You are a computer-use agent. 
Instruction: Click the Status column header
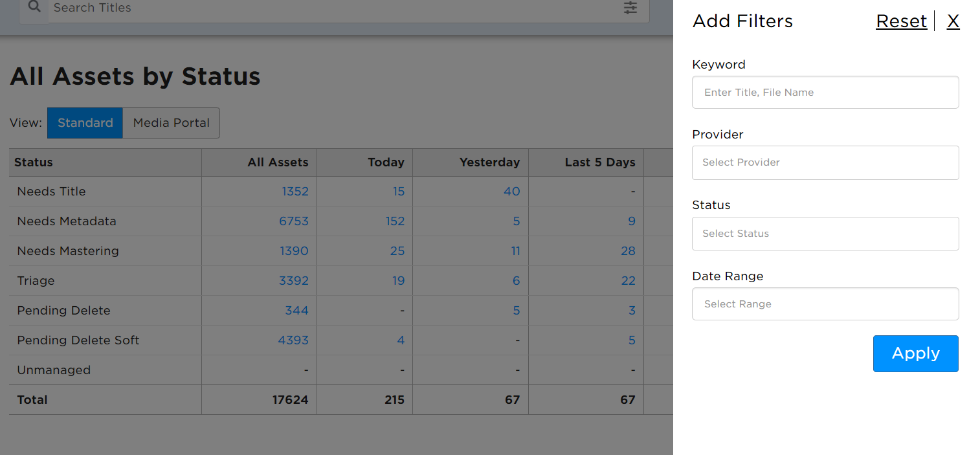pyautogui.click(x=34, y=162)
